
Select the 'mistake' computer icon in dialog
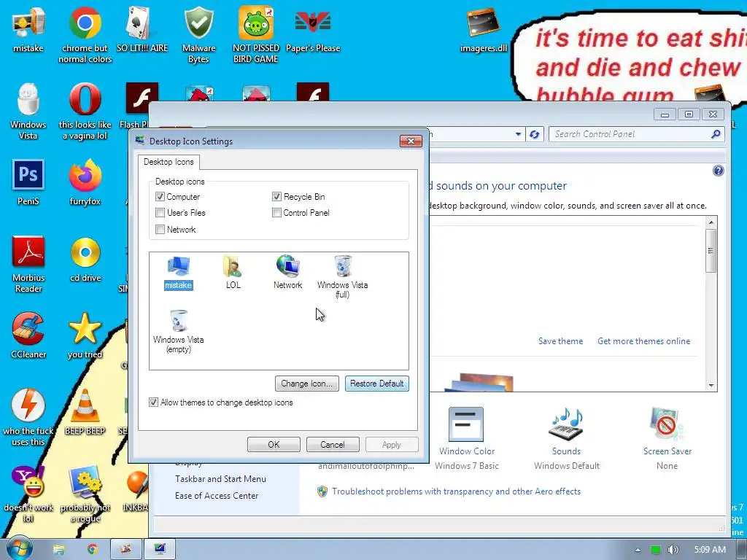point(178,273)
